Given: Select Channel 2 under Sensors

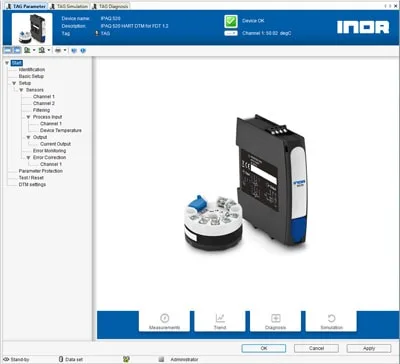Looking at the screenshot, I should [x=44, y=103].
